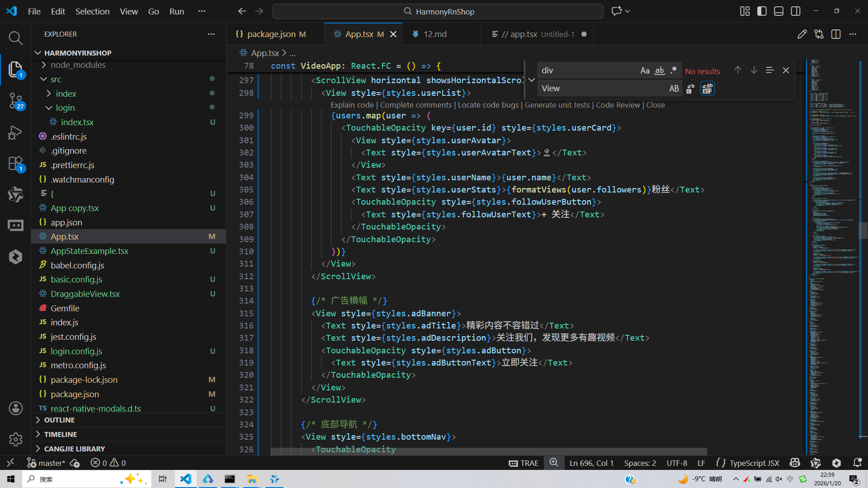This screenshot has width=868, height=488.
Task: Toggle Preserve Case in replace box
Action: [674, 89]
